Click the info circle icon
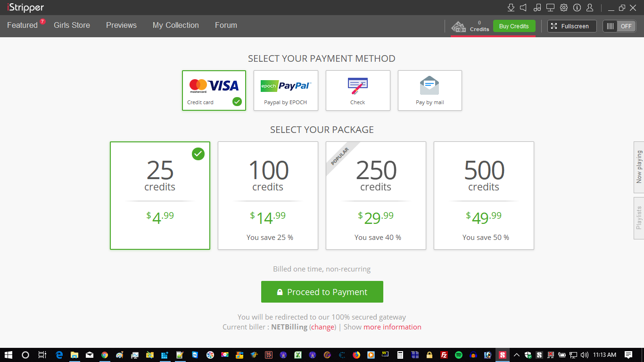 (577, 8)
